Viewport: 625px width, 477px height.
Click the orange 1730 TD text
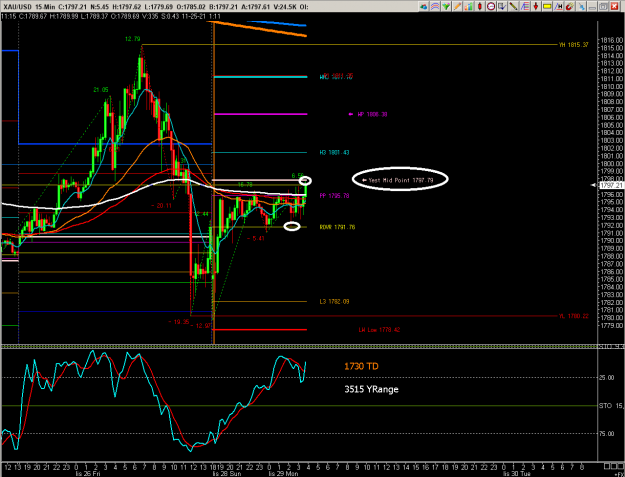tap(361, 366)
